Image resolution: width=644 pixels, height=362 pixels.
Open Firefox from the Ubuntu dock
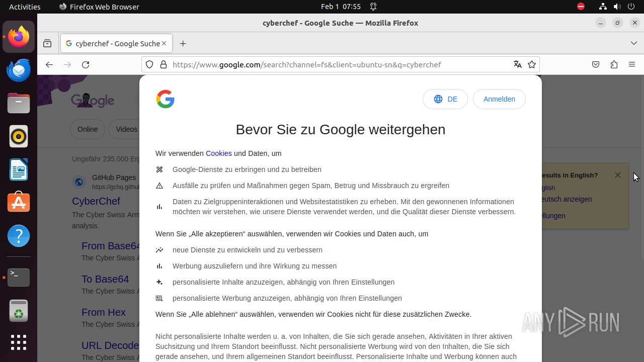19,37
